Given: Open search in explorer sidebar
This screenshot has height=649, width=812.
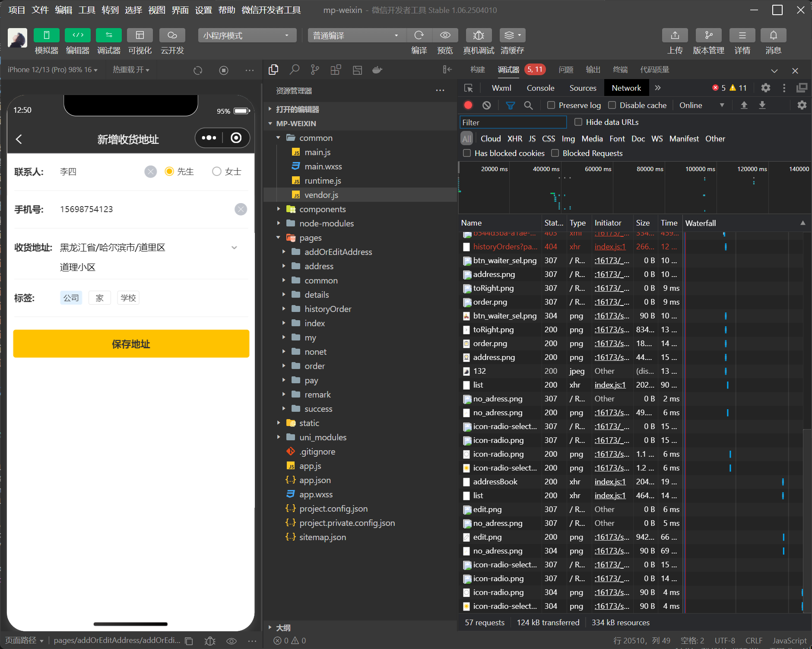Looking at the screenshot, I should coord(294,70).
